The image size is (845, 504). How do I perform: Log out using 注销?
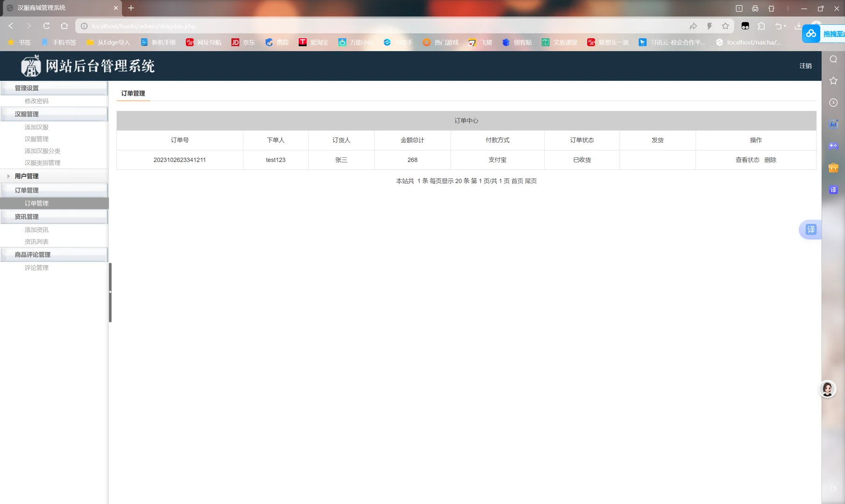tap(805, 66)
